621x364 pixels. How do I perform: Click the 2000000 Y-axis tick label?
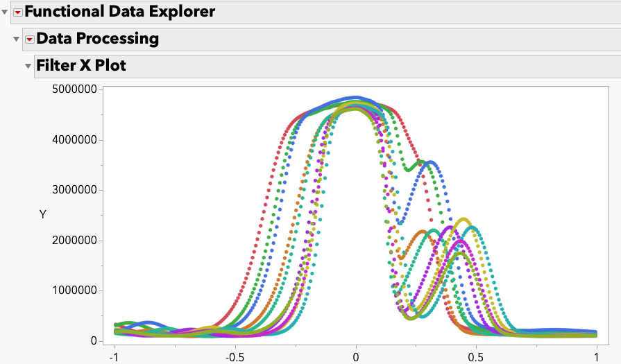[x=74, y=240]
